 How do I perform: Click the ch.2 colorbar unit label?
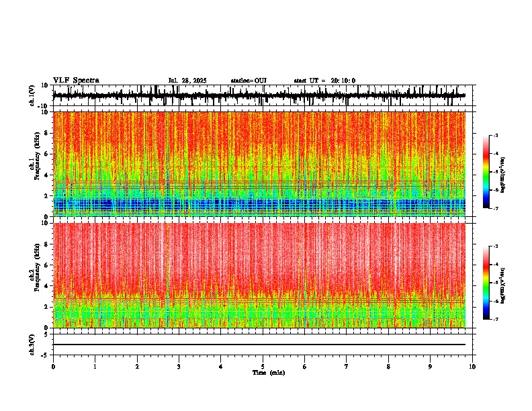point(503,286)
